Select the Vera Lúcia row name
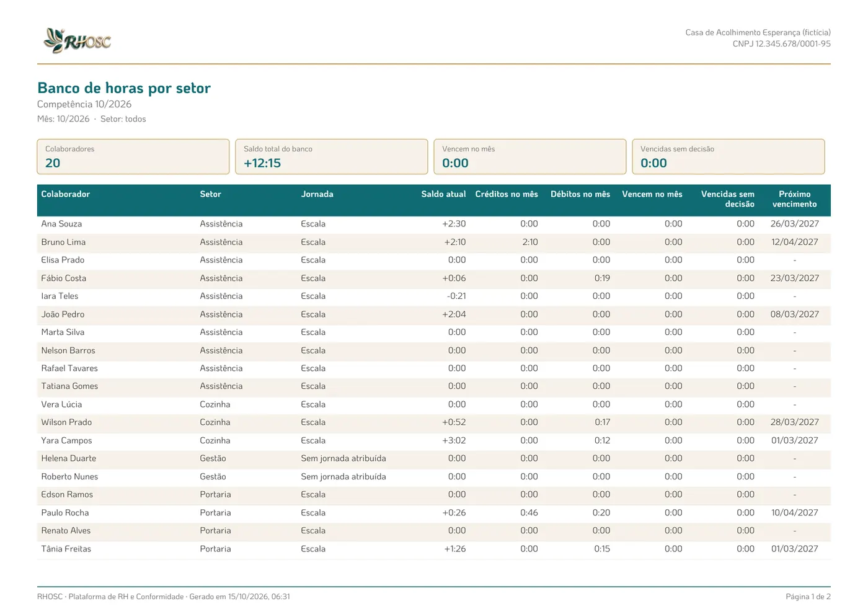 pos(61,404)
